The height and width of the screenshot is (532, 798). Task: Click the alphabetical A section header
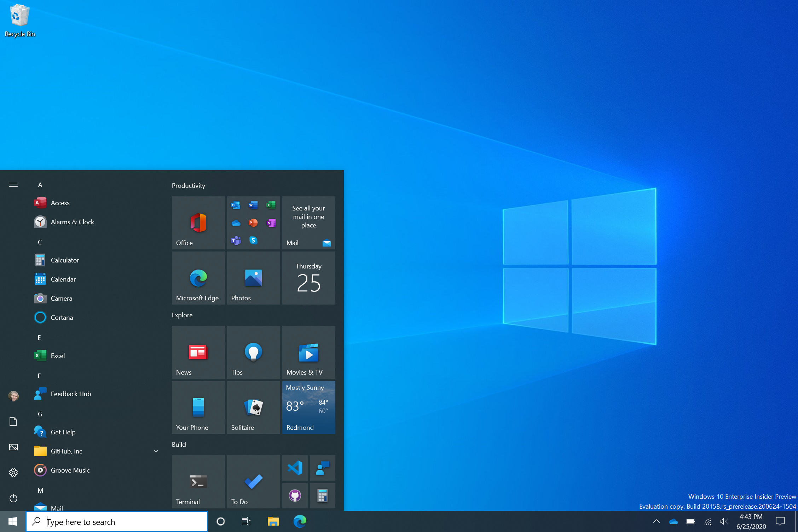[x=40, y=185]
